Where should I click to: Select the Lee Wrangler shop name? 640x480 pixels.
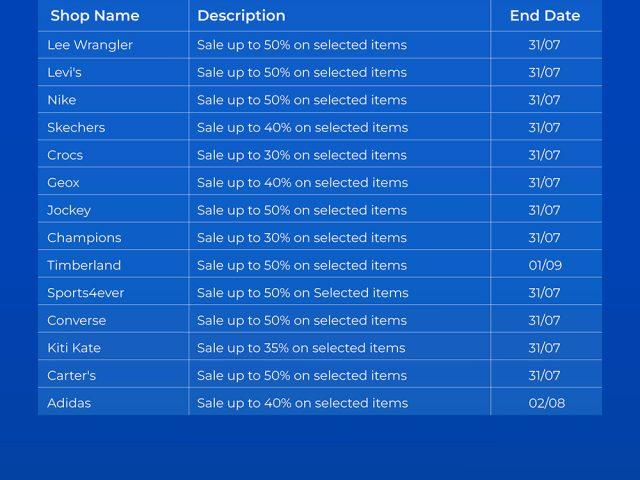[x=90, y=45]
